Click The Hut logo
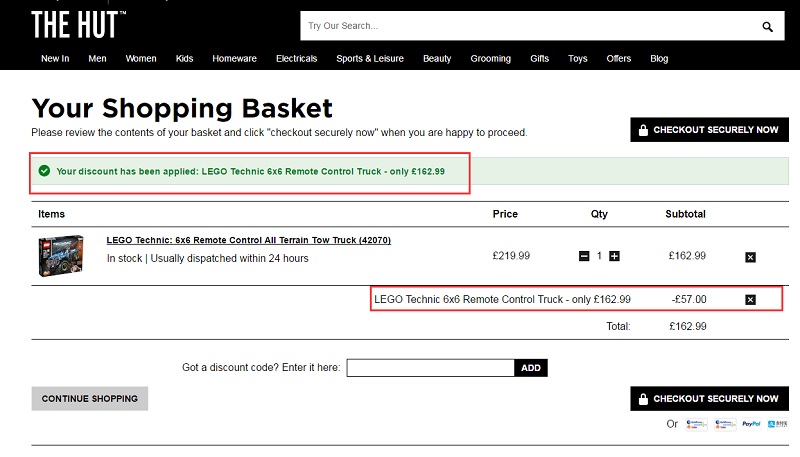This screenshot has width=800, height=457. pyautogui.click(x=79, y=25)
